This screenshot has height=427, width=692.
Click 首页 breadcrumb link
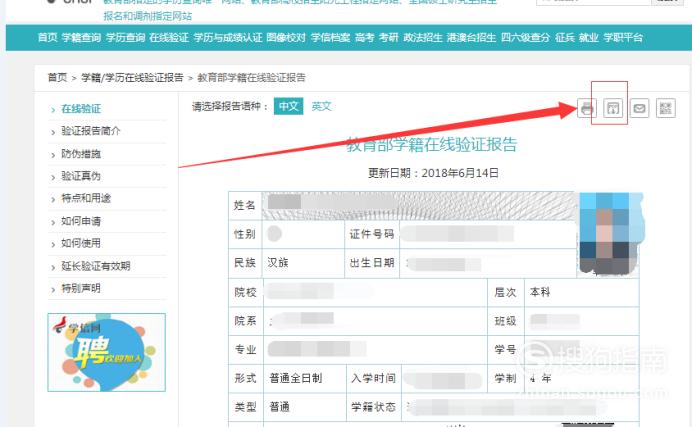(57, 78)
